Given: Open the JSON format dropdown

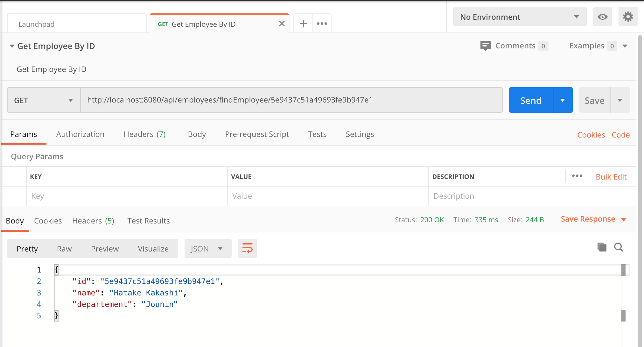Looking at the screenshot, I should tap(207, 249).
